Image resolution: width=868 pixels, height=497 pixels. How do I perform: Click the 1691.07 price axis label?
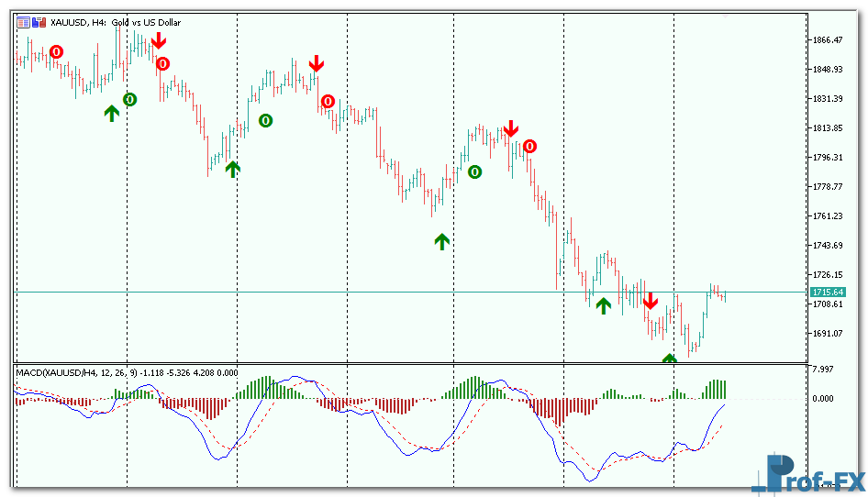tap(827, 334)
